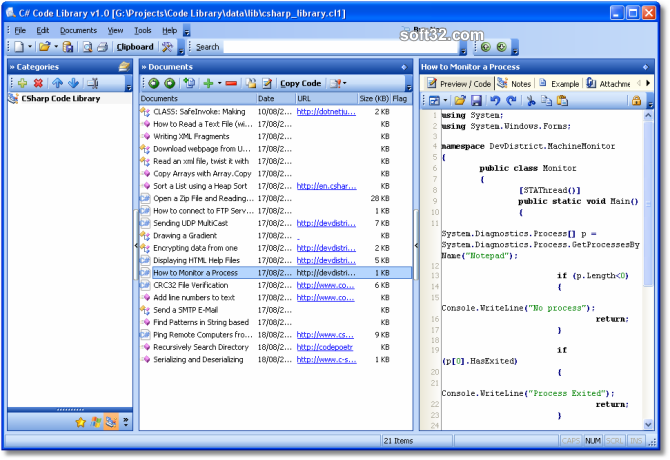Click the code editor vertical scrollbar thumb
The height and width of the screenshot is (460, 670).
648,205
